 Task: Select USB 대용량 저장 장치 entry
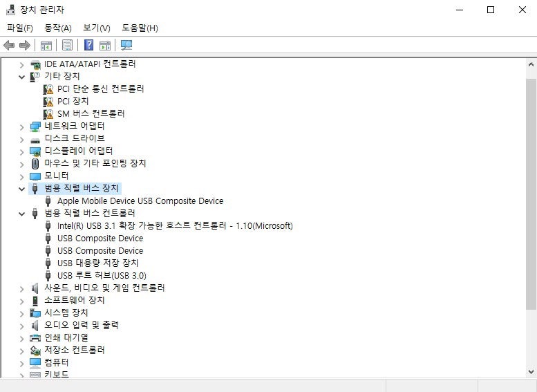point(97,263)
